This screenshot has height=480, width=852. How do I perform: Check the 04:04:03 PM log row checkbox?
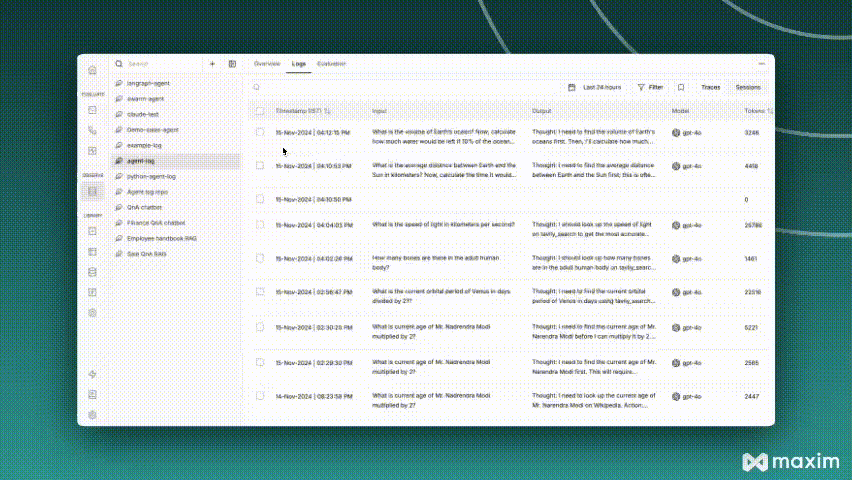click(x=260, y=225)
